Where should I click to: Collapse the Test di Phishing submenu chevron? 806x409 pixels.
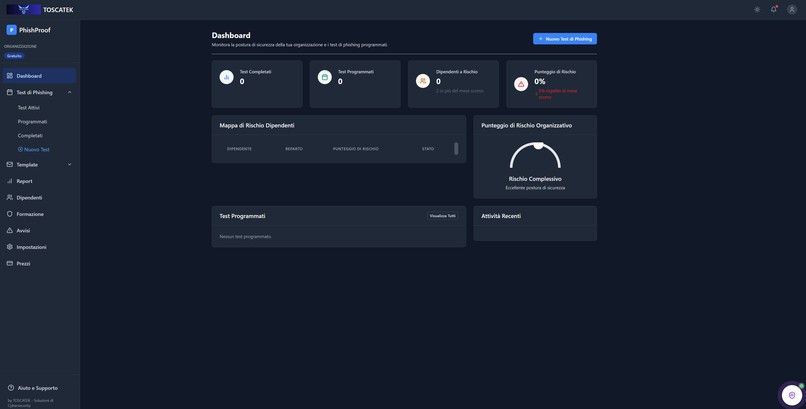[69, 92]
